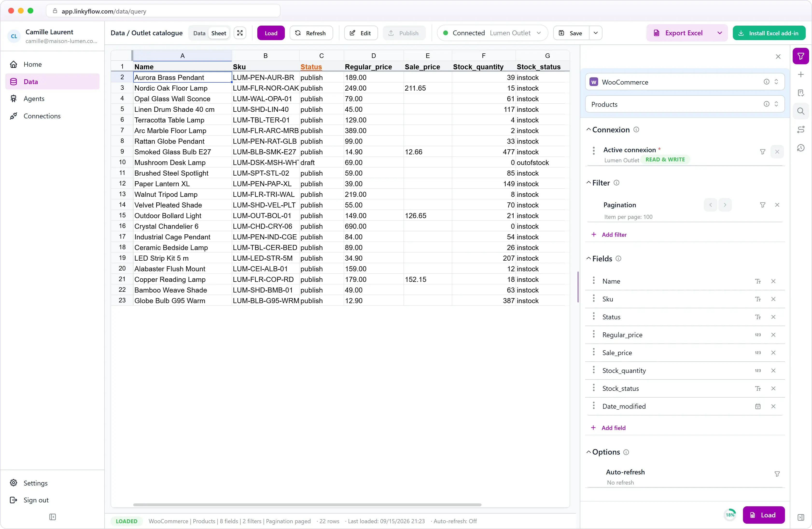Open the Export Excel dropdown arrow
812x529 pixels.
coord(720,33)
